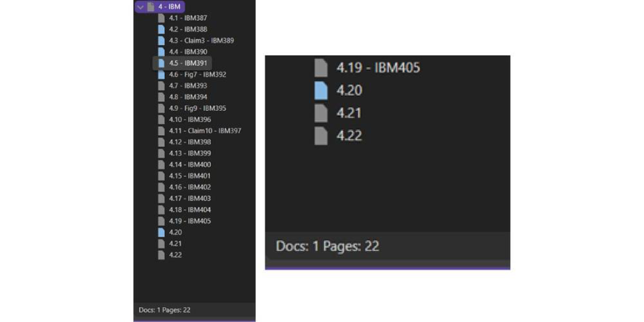Select 4.19 - IBM405 text in the left tree
Viewport: 644px width, 322px height.
pos(190,221)
